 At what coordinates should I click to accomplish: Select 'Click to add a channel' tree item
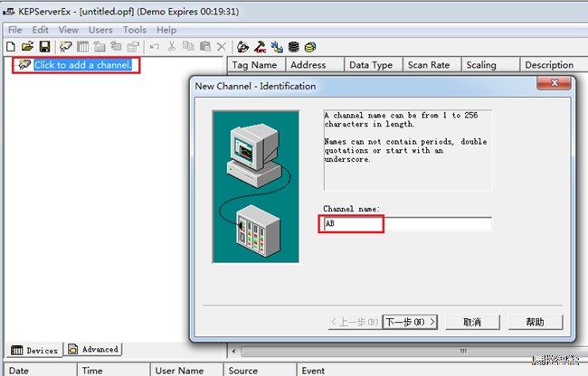coord(82,65)
